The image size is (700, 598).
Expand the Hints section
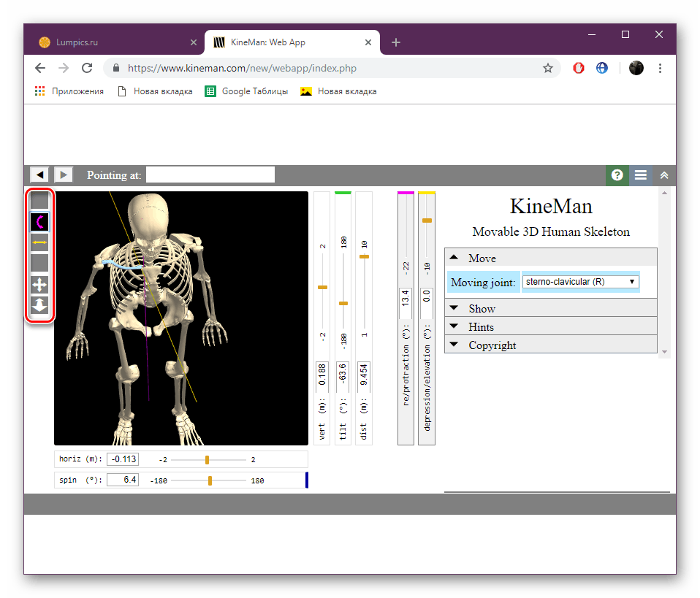click(480, 326)
